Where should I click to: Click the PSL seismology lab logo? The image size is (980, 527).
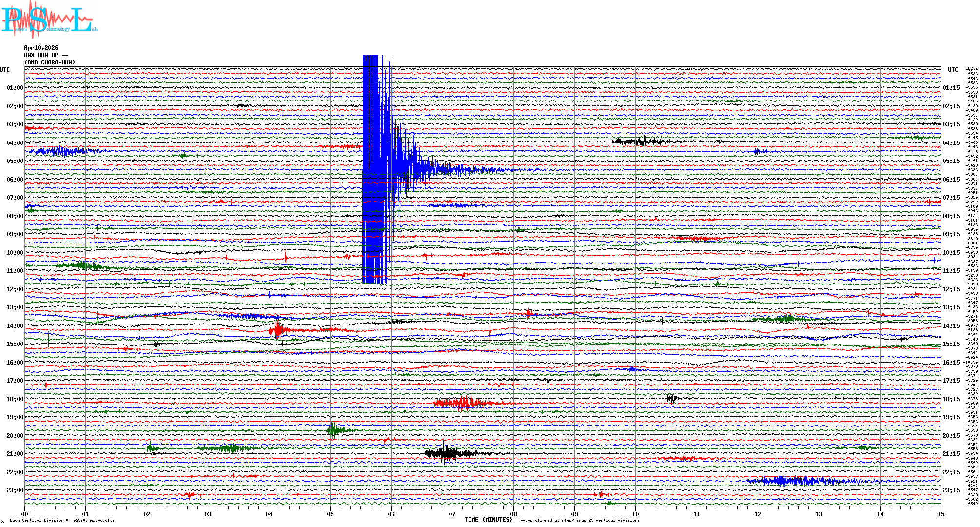click(48, 20)
